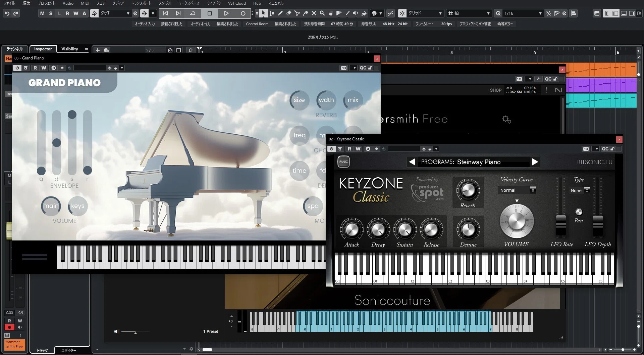Click the Quantize apply Q icon
This screenshot has height=355, width=644.
point(498,13)
